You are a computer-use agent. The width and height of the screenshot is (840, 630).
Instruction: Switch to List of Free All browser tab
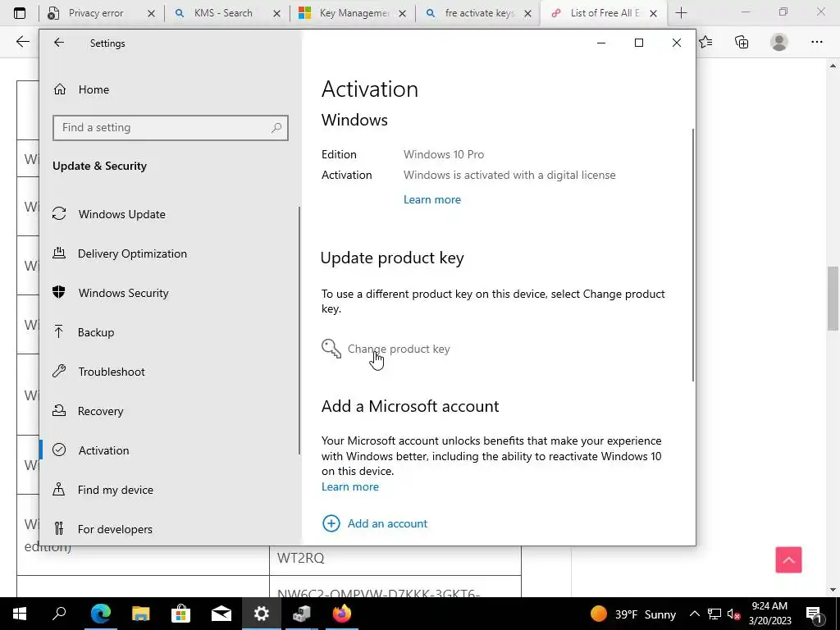point(605,13)
